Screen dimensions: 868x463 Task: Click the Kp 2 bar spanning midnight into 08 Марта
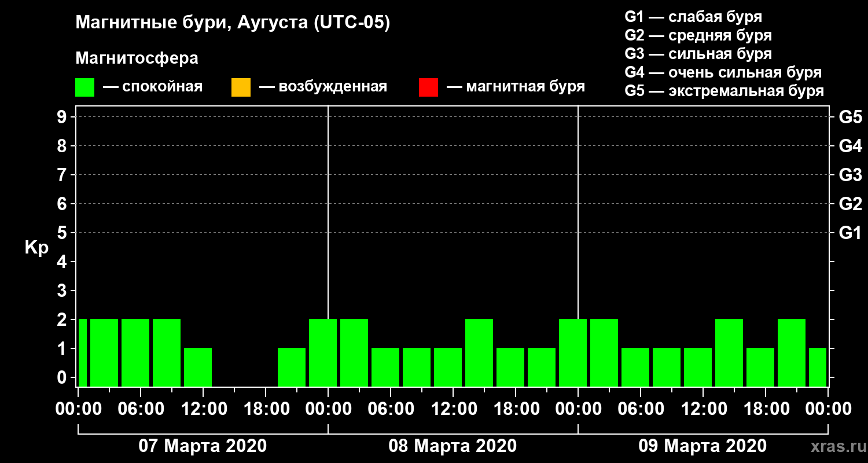pos(323,352)
